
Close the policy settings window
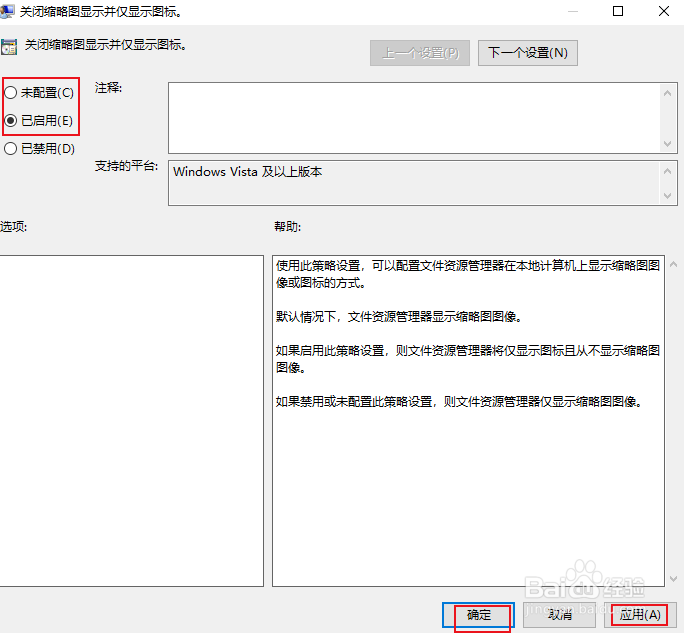pyautogui.click(x=664, y=11)
